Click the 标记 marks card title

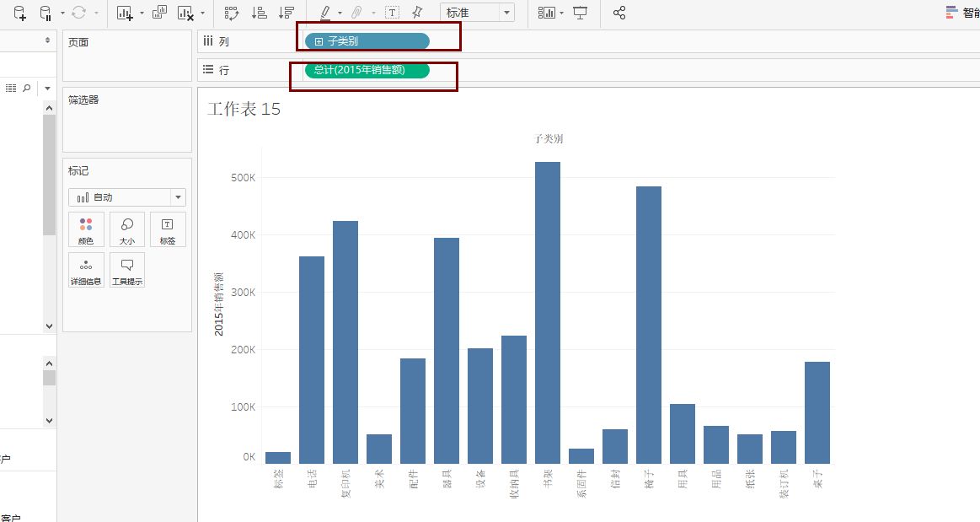click(x=78, y=170)
